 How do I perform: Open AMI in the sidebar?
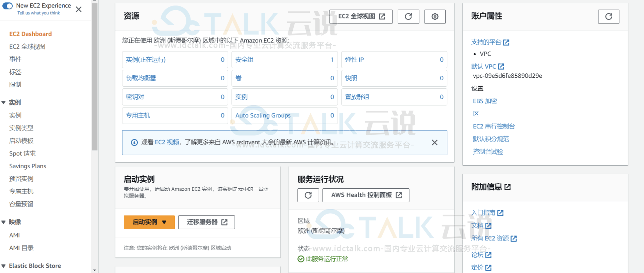pos(14,235)
